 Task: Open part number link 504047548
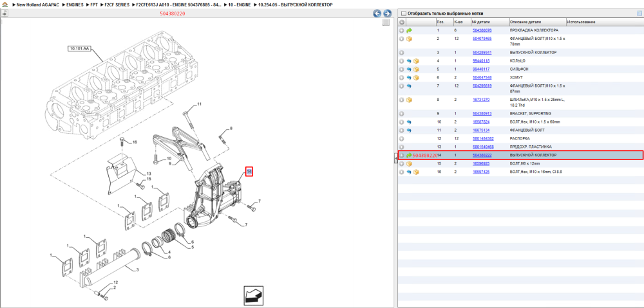coord(482,77)
